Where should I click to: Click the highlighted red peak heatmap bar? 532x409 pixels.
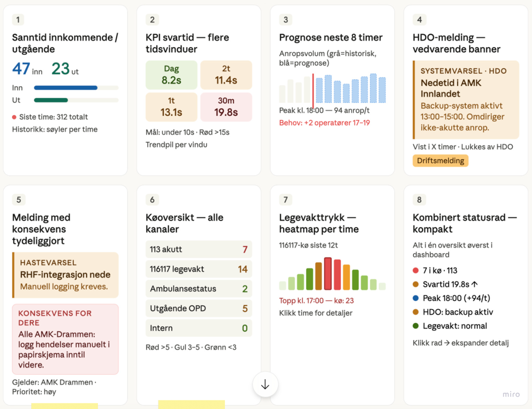click(328, 274)
